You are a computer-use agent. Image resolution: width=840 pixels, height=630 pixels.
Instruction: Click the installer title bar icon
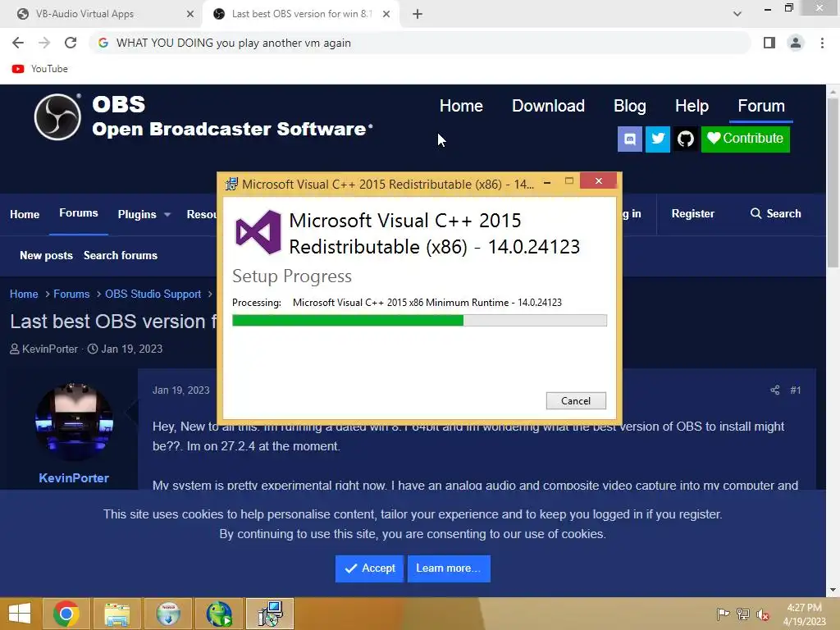231,185
